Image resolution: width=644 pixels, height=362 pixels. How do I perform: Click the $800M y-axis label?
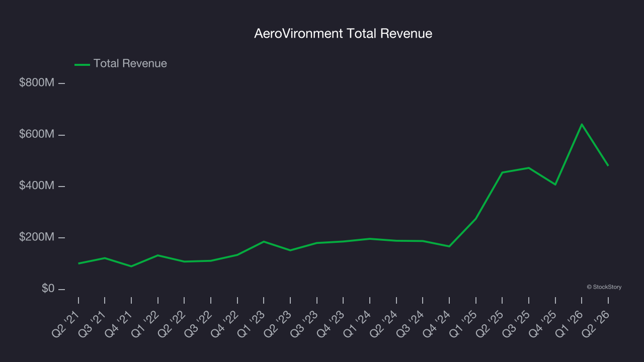pyautogui.click(x=37, y=82)
